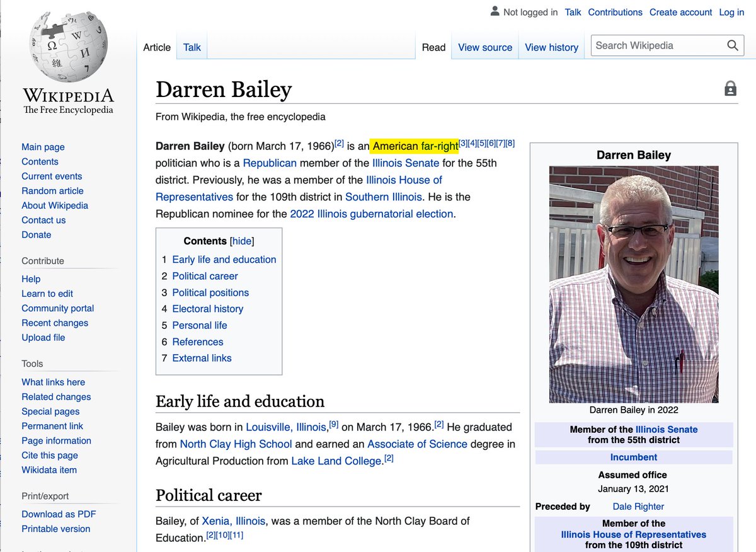Open Printable version
Screen dimensions: 756x552
(55, 529)
